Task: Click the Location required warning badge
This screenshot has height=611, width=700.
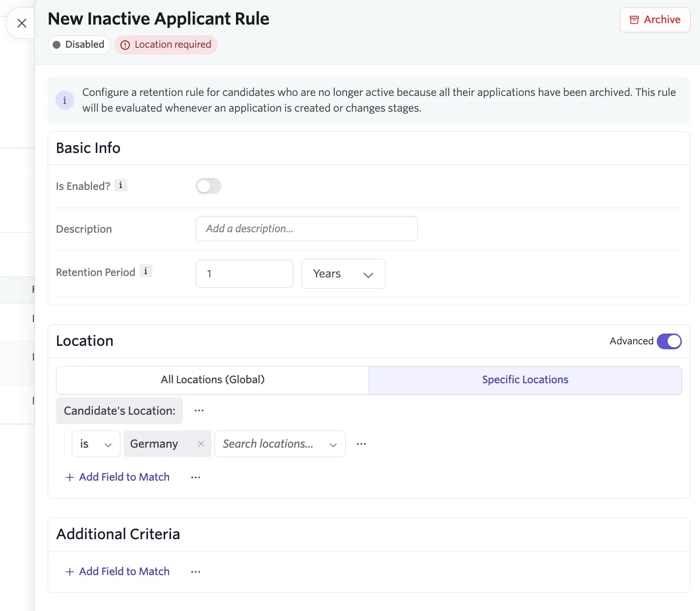Action: tap(166, 45)
